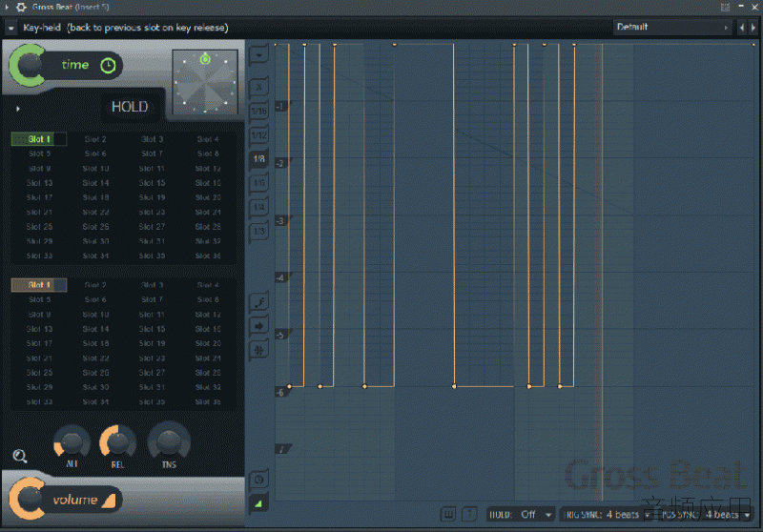This screenshot has height=532, width=763.
Task: Select time Slot 1
Action: pyautogui.click(x=39, y=139)
